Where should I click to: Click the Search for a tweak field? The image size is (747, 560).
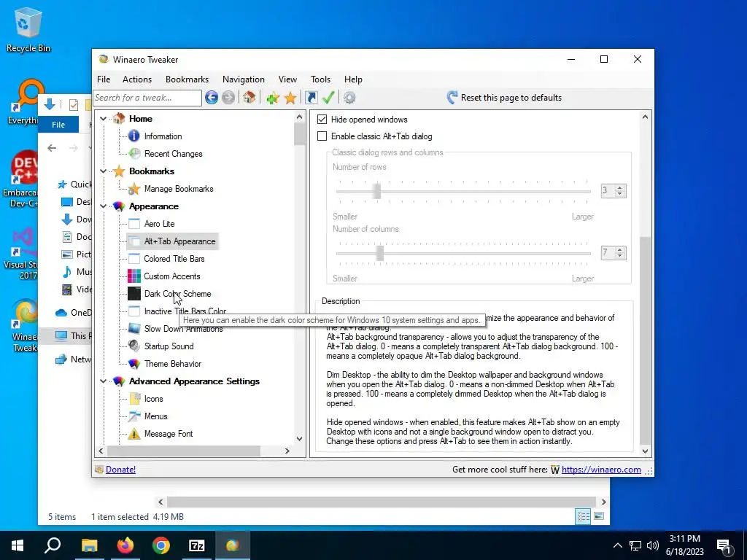click(x=147, y=98)
